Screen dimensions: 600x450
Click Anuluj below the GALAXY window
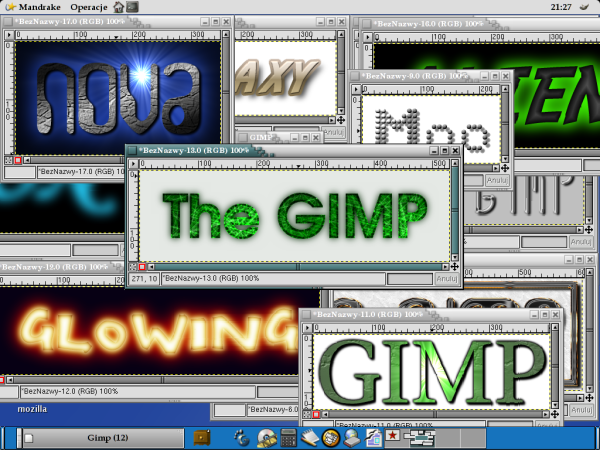(x=333, y=132)
